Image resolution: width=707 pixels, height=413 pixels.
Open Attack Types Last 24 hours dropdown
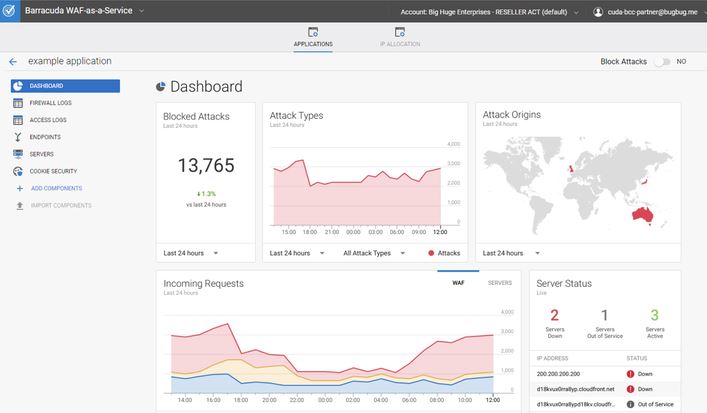click(297, 253)
